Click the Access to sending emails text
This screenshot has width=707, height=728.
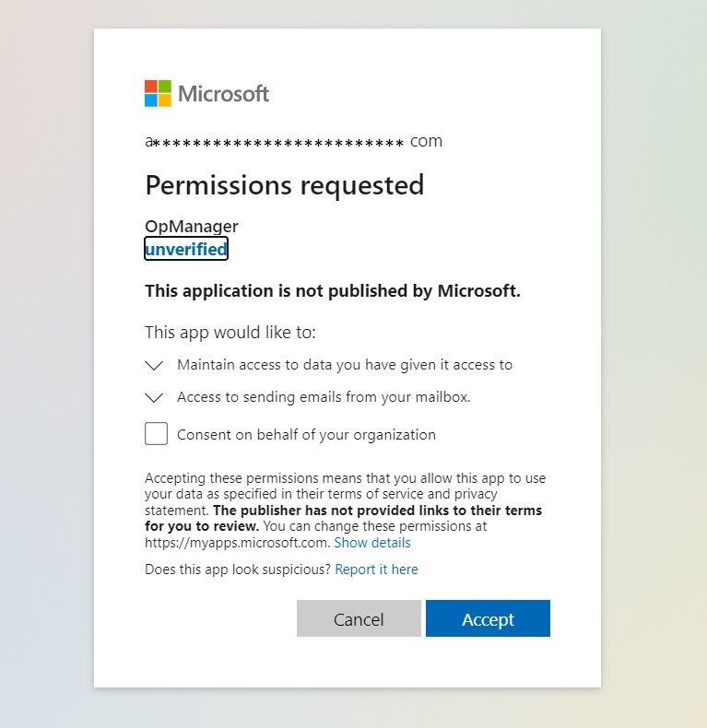click(x=324, y=398)
